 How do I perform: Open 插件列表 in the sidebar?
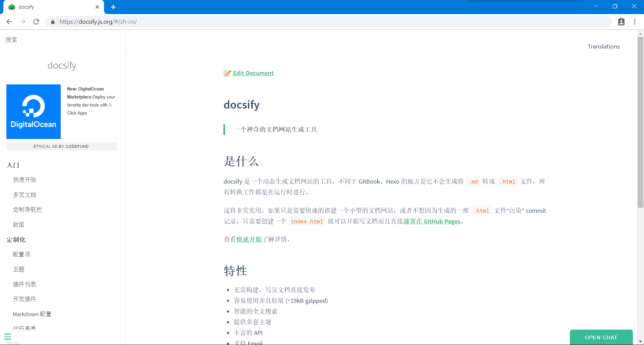(24, 284)
